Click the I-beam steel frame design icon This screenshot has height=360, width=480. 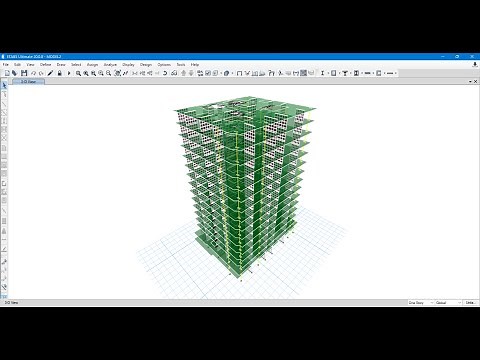tap(322, 73)
